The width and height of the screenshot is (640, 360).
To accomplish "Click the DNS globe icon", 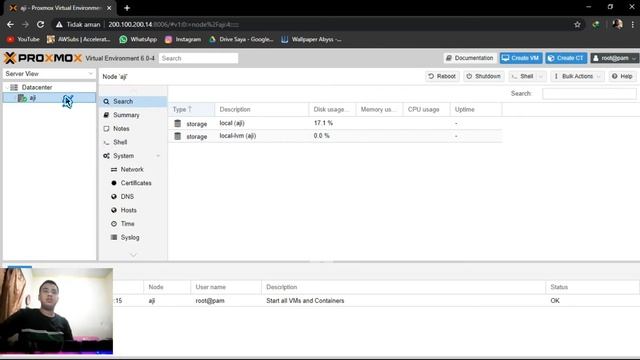I will [114, 197].
